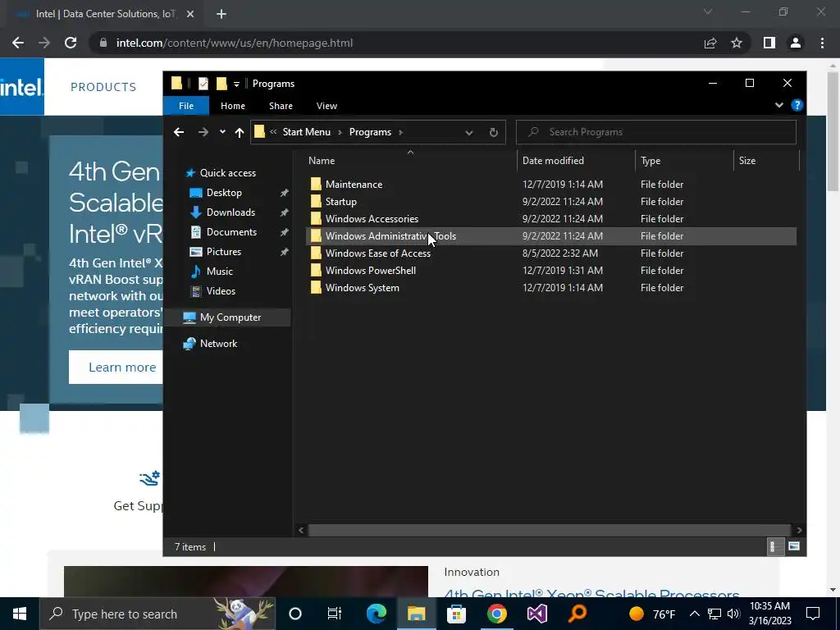Open the Share ribbon tab
Screen dimensions: 840x630
281,106
